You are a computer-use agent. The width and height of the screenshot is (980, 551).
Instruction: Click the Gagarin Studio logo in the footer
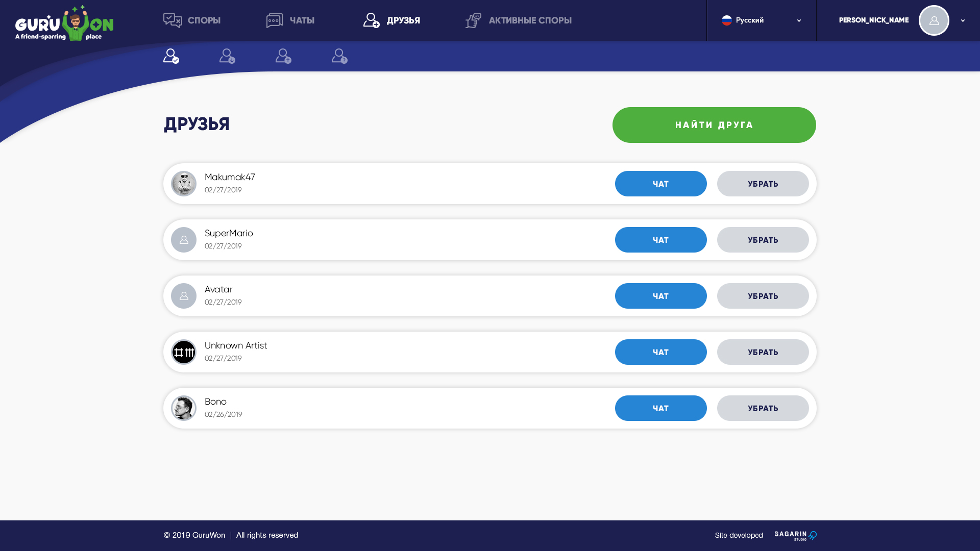(x=795, y=535)
